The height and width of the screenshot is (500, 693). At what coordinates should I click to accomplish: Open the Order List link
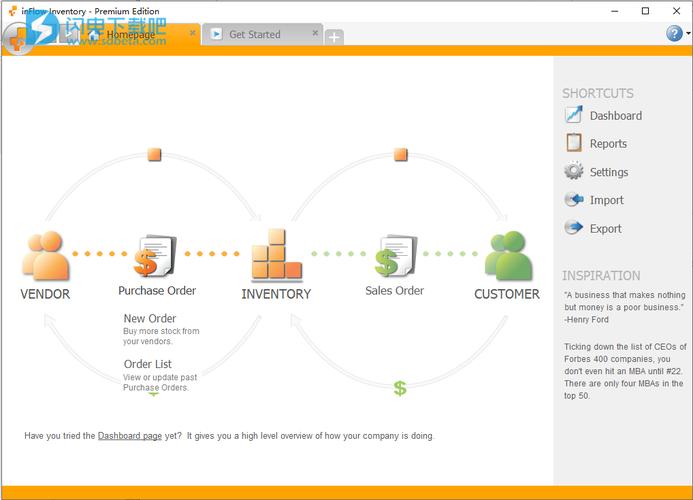(x=148, y=364)
